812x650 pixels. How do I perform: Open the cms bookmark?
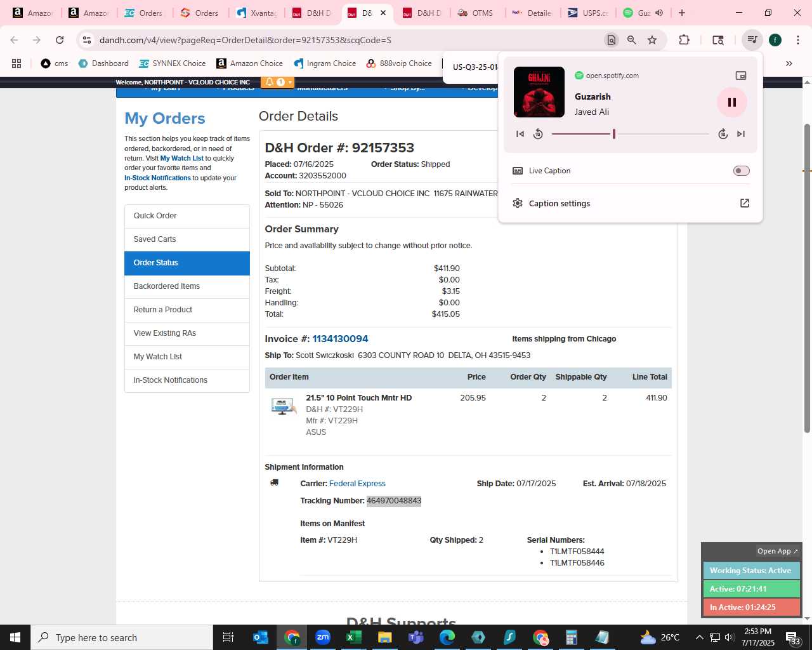54,63
